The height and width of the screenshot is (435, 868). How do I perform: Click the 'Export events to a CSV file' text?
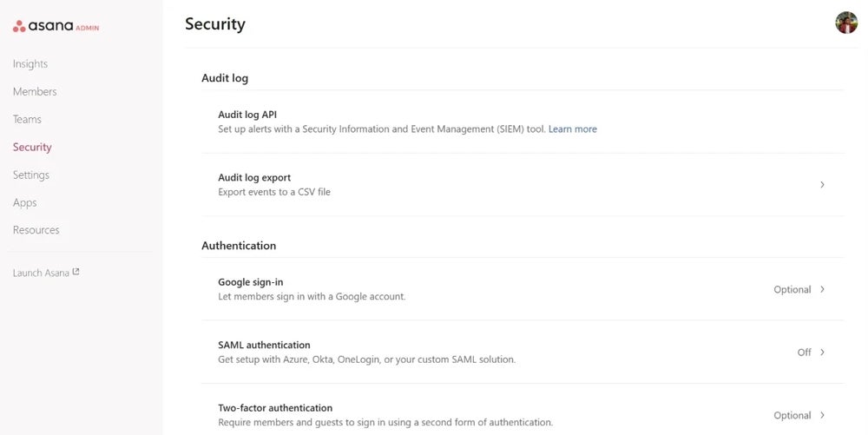pyautogui.click(x=274, y=192)
